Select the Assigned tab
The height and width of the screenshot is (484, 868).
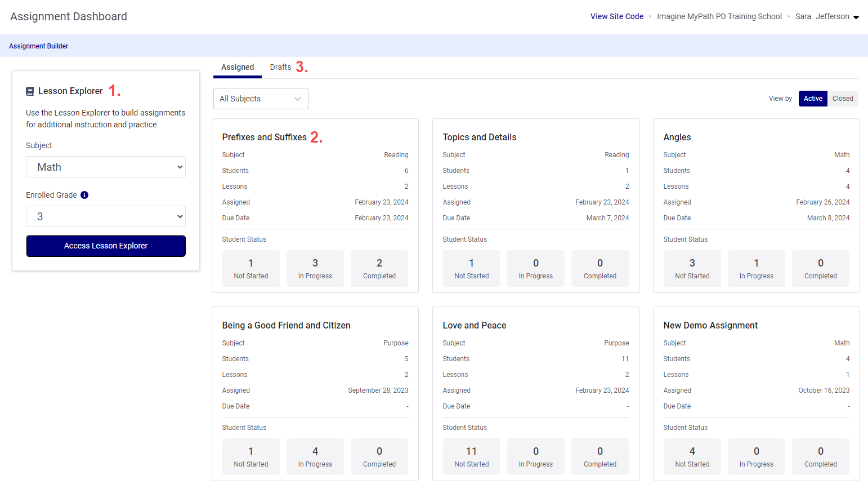[x=237, y=66]
